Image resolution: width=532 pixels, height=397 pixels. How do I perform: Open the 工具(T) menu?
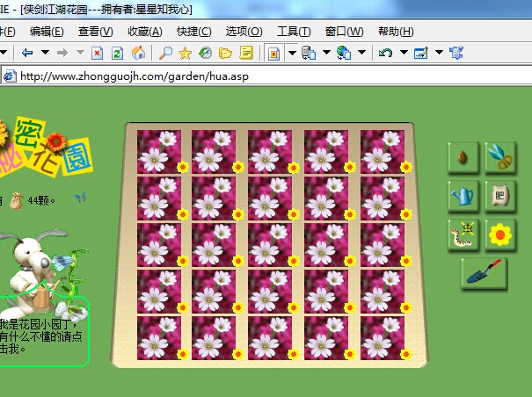coord(294,32)
